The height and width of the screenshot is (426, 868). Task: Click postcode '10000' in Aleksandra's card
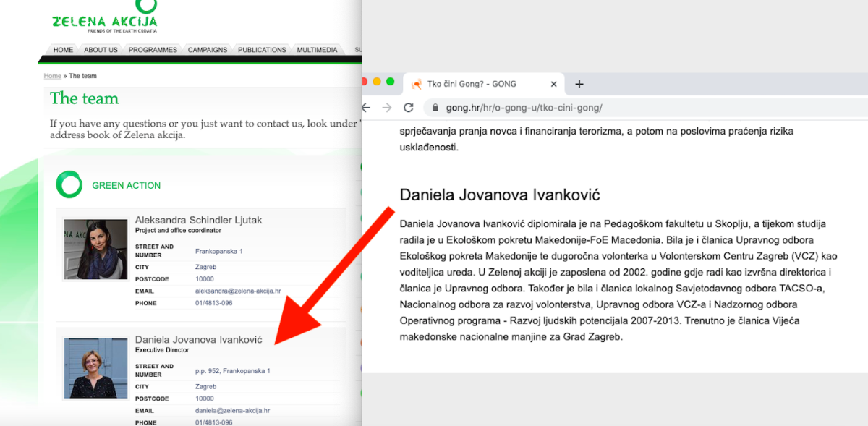coord(205,278)
